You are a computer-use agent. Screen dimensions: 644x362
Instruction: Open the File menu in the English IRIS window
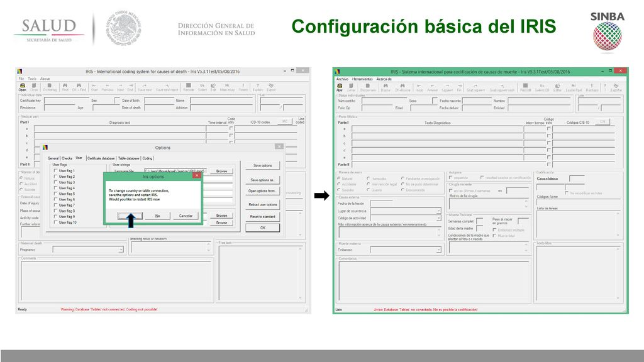(21, 79)
